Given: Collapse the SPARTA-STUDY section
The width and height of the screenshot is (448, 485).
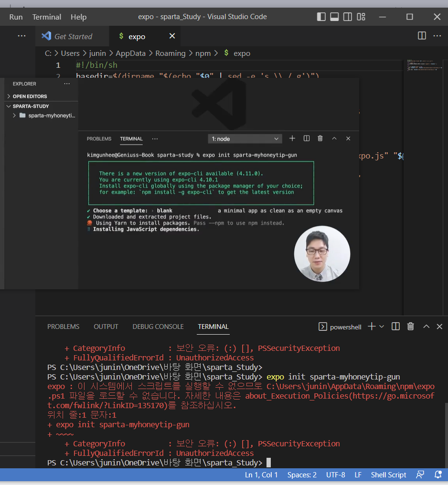Looking at the screenshot, I should [31, 106].
